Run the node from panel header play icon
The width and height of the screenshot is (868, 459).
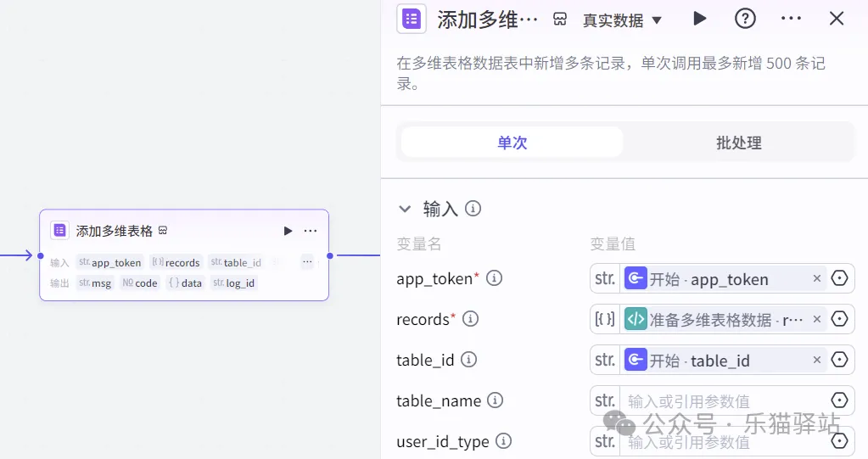point(699,19)
